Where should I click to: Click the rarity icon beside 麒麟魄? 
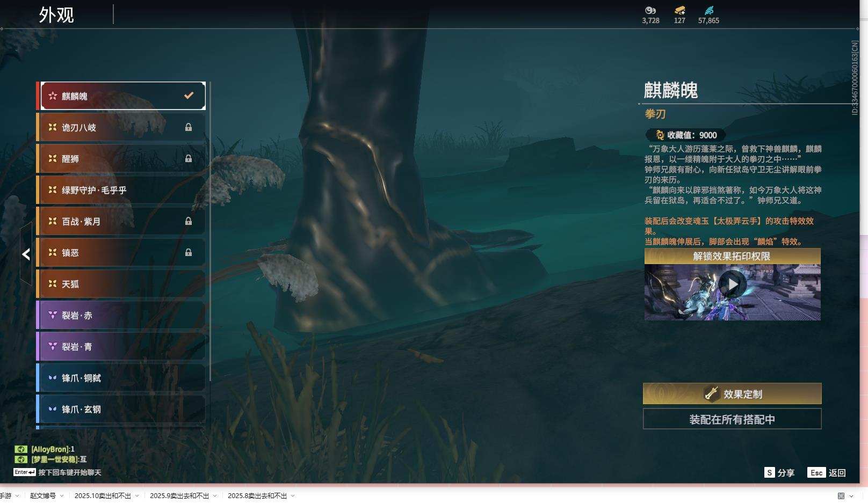(53, 96)
